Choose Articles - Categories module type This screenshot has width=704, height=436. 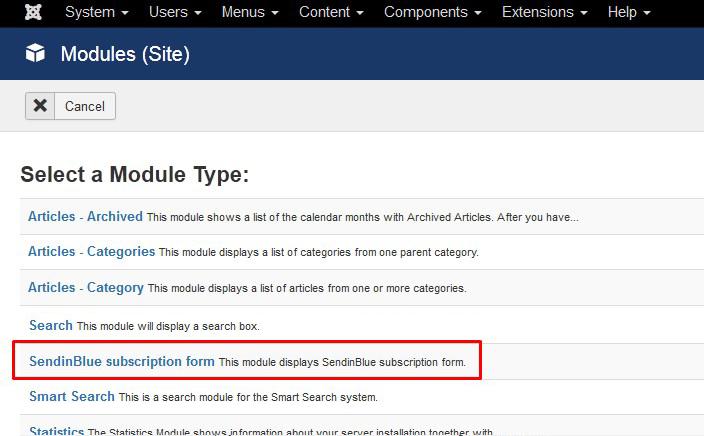91,252
